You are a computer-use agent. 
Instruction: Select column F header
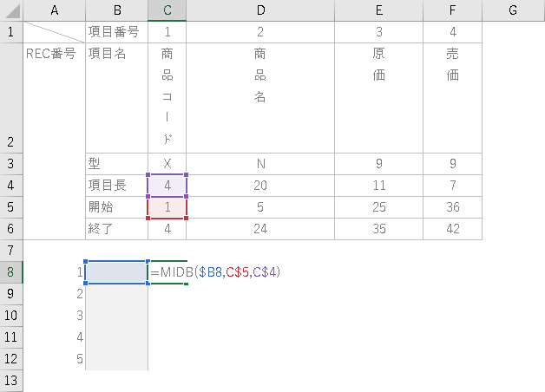pyautogui.click(x=452, y=10)
